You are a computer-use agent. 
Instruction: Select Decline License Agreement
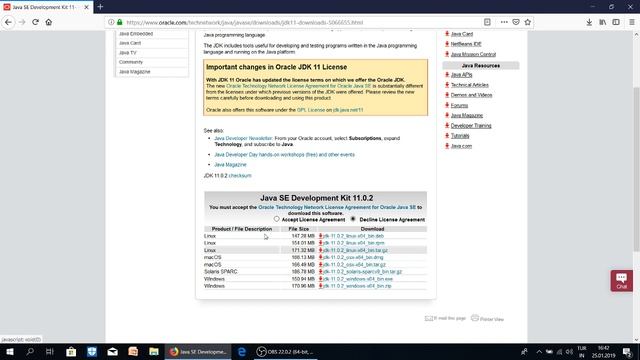tap(353, 219)
